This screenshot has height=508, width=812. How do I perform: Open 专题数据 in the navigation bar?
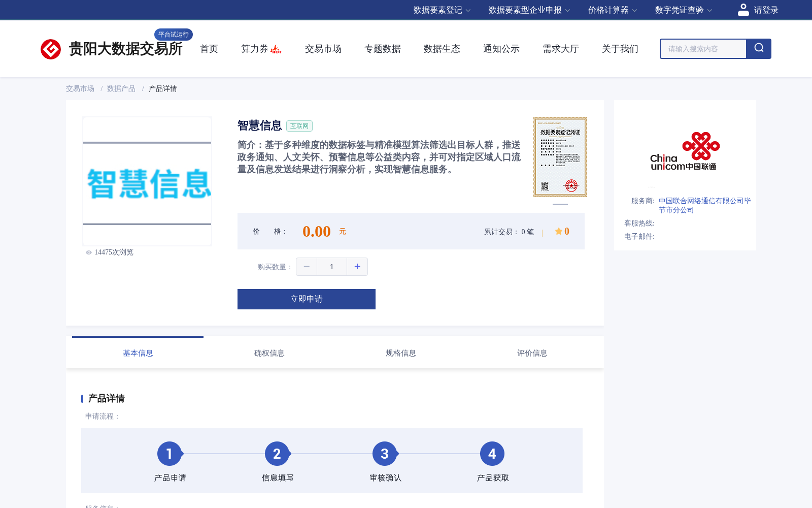pos(383,49)
